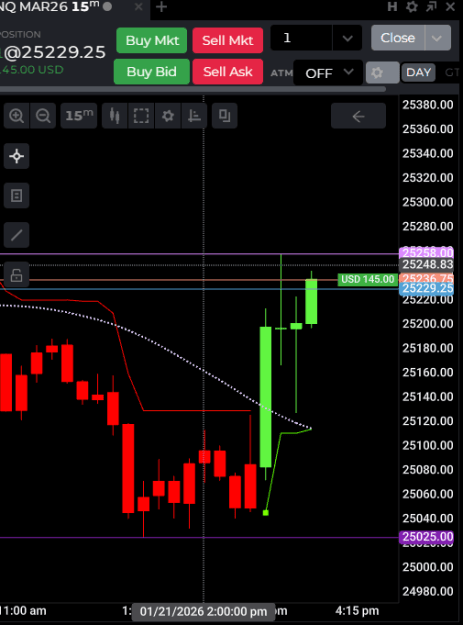Toggle DAY time-in-force option
Screen dimensions: 463x625
(x=418, y=73)
